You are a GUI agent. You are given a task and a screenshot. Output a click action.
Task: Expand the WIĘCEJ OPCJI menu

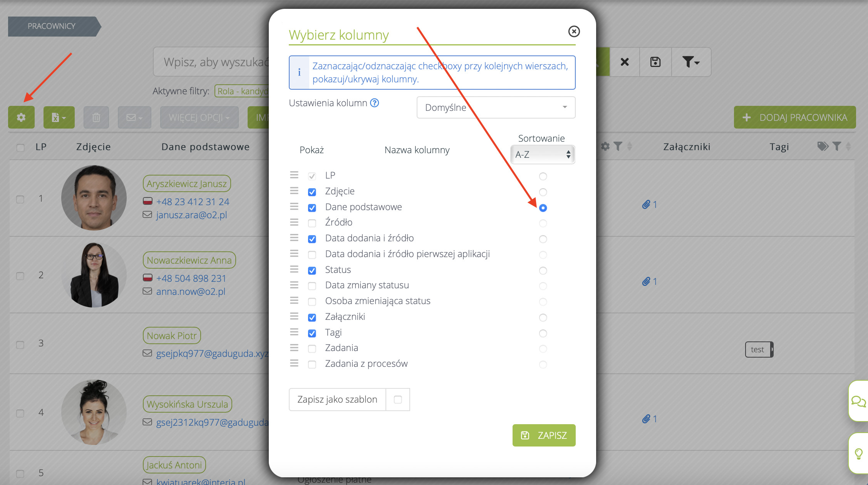click(x=199, y=117)
